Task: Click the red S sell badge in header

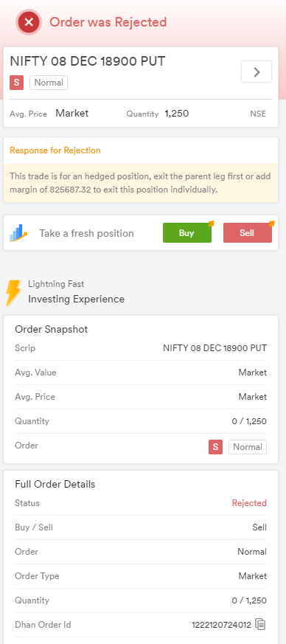Action: coord(17,83)
